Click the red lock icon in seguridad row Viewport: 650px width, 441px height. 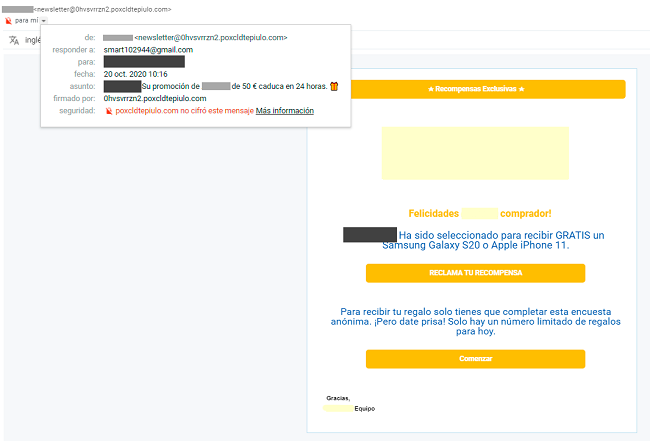[x=108, y=111]
